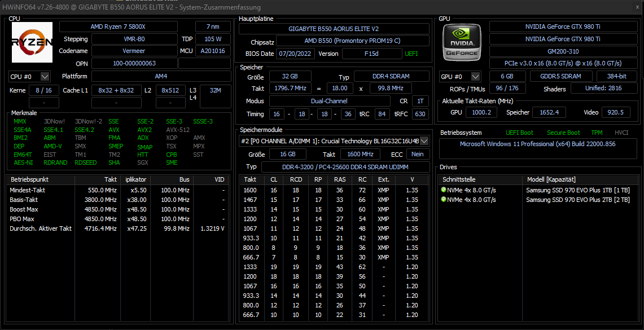Image resolution: width=644 pixels, height=330 pixels.
Task: Click the AMD B550 chipset field
Action: tap(352, 41)
